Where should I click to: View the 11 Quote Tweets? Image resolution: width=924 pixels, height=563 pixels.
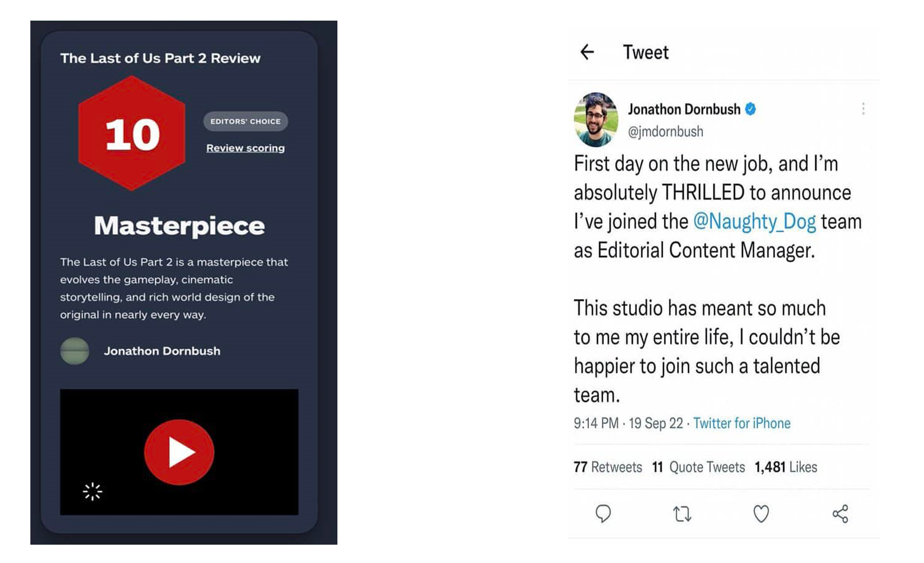click(698, 467)
